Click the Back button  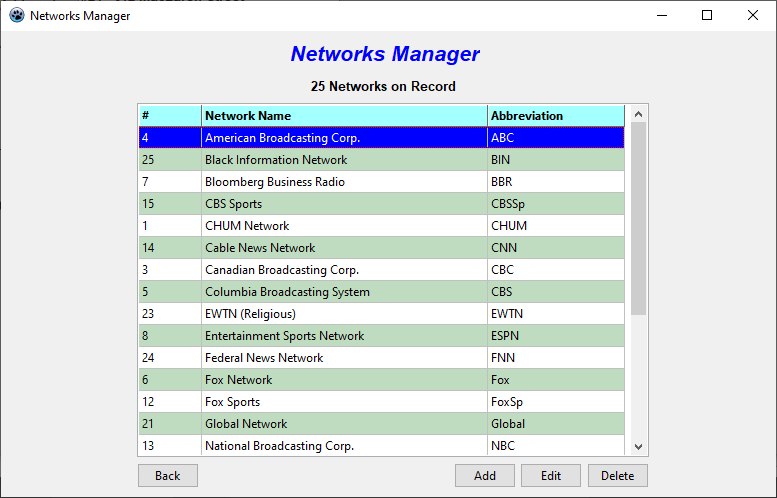click(x=167, y=476)
